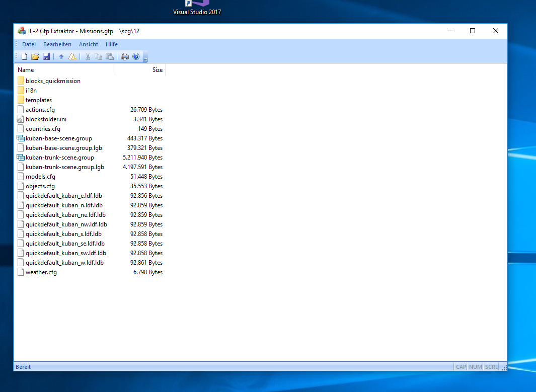This screenshot has width=536, height=392.
Task: Click the Visual Studio 2017 desktop shortcut
Action: tap(197, 8)
